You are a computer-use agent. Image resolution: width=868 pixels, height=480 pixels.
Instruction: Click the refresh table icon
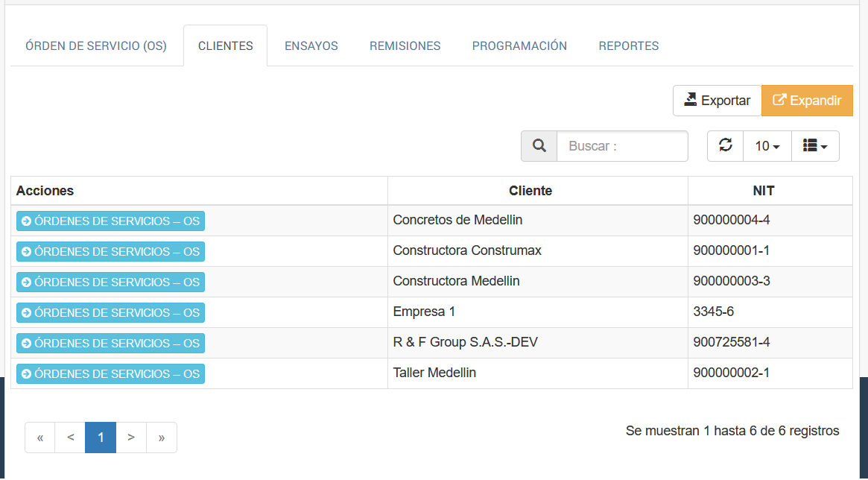pos(725,146)
